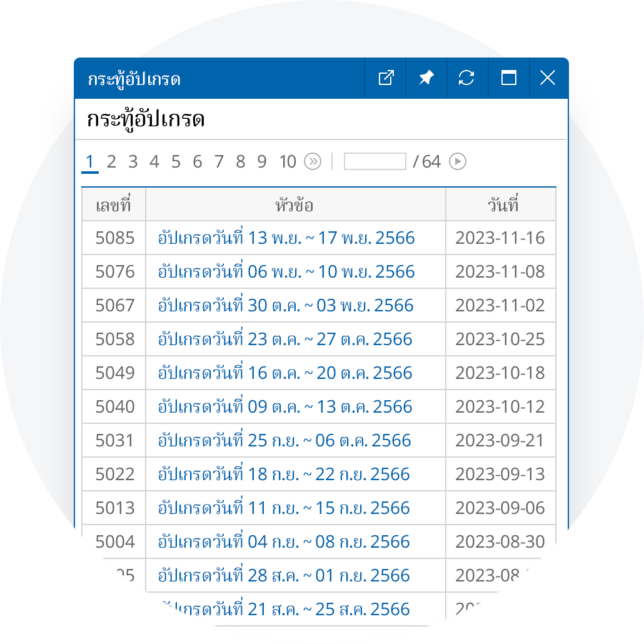Go to page 2
644x644 pixels.
point(111,162)
